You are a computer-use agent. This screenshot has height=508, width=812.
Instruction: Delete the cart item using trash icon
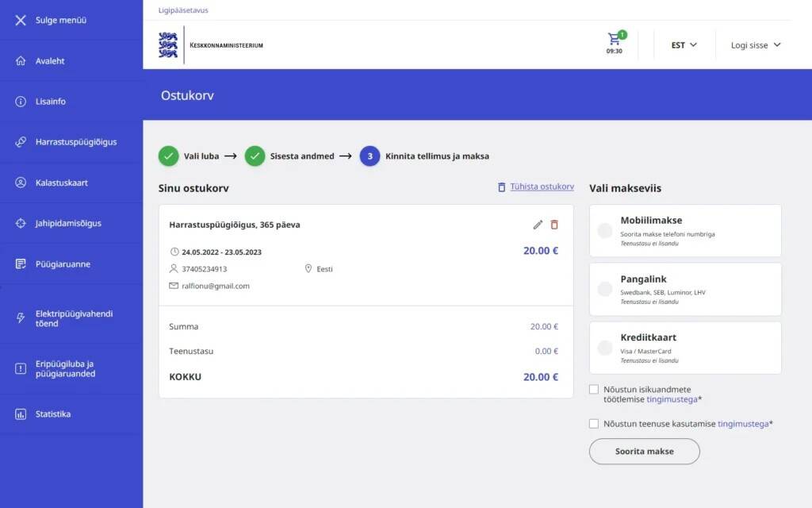tap(554, 225)
